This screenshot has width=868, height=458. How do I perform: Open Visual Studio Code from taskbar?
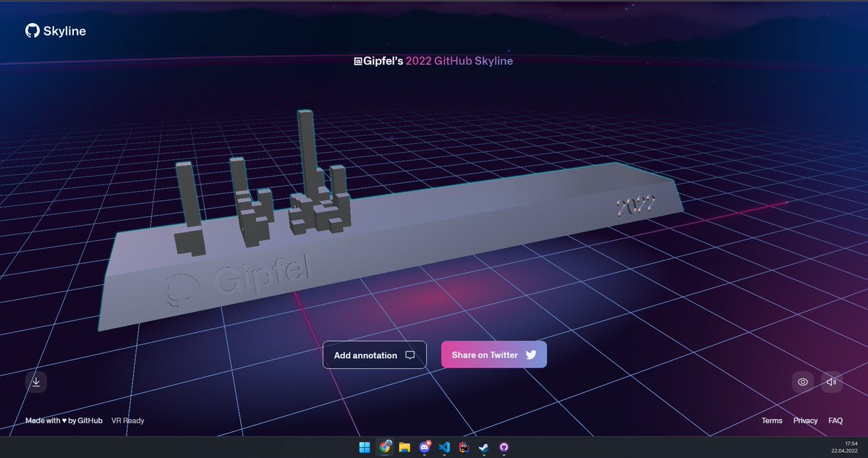(444, 447)
